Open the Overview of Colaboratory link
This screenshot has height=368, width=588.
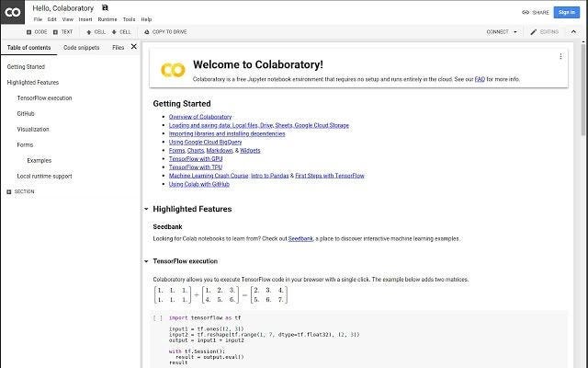click(200, 117)
